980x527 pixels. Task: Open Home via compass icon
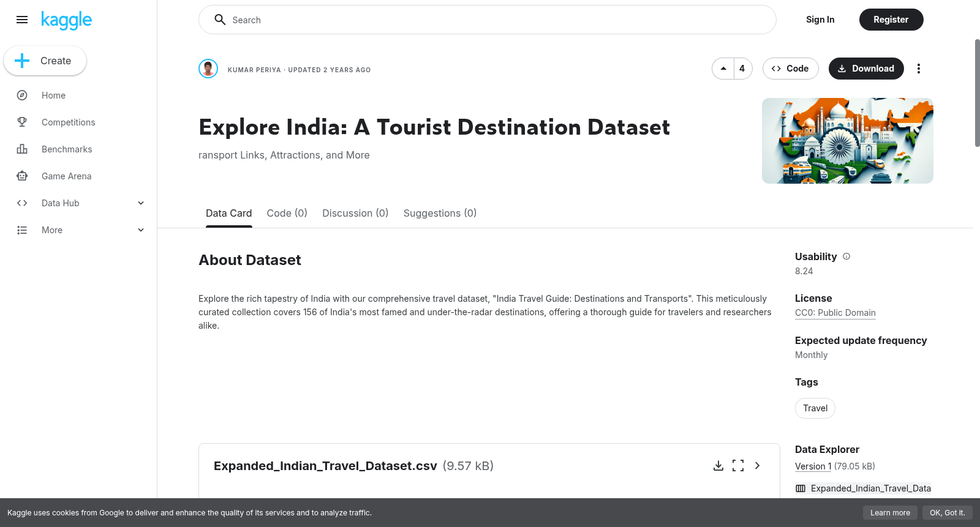click(22, 95)
